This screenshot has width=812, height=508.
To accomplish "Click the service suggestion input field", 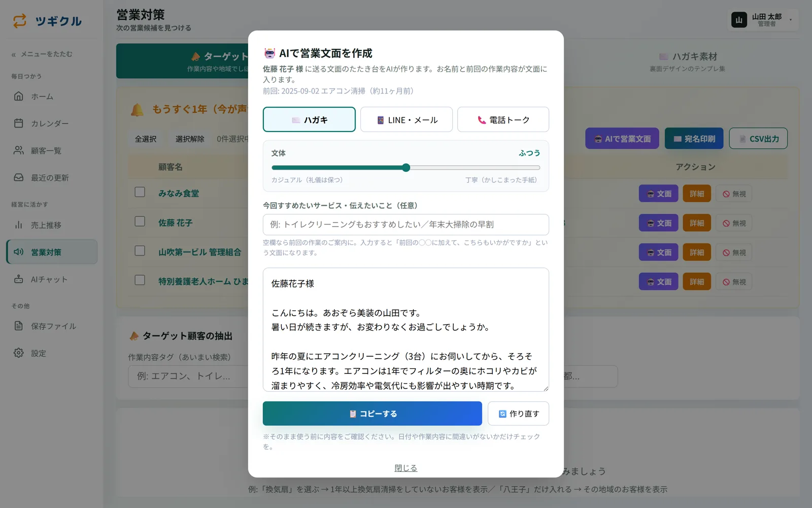I will click(406, 225).
